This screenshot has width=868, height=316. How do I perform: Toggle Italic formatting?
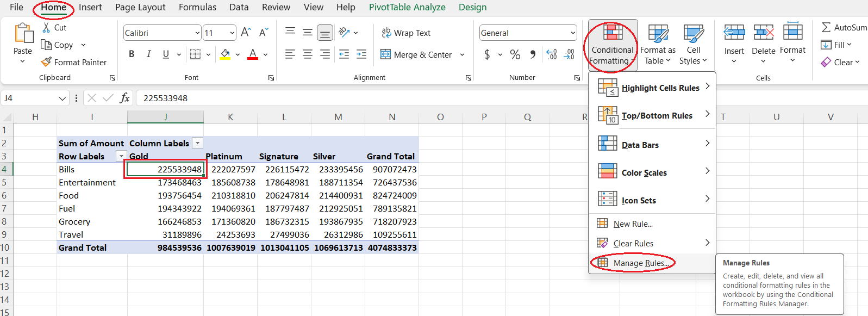148,54
